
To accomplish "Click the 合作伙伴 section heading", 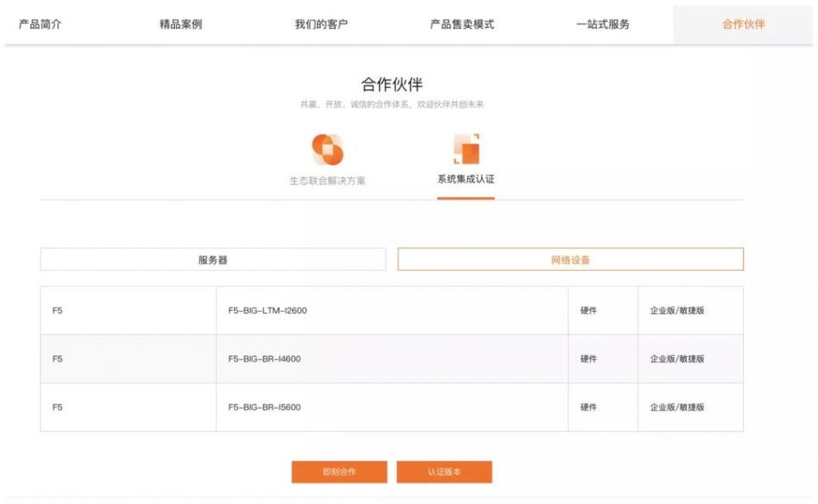I will coord(391,84).
